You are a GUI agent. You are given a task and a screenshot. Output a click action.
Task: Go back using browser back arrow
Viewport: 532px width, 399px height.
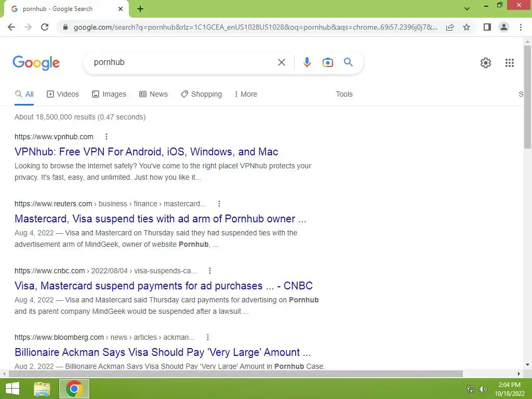point(11,27)
